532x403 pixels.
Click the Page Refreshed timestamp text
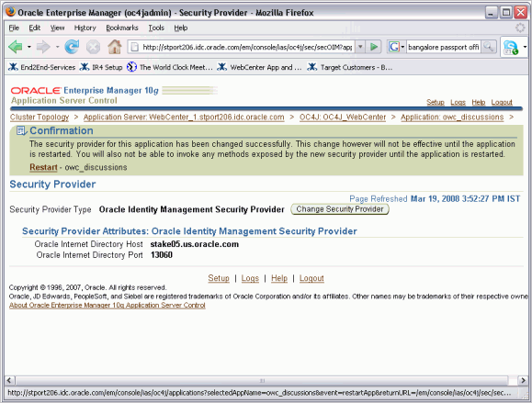(435, 198)
